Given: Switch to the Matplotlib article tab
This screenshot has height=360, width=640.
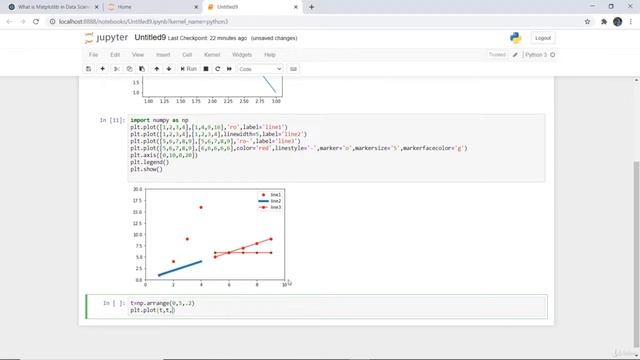Looking at the screenshot, I should coord(53,7).
